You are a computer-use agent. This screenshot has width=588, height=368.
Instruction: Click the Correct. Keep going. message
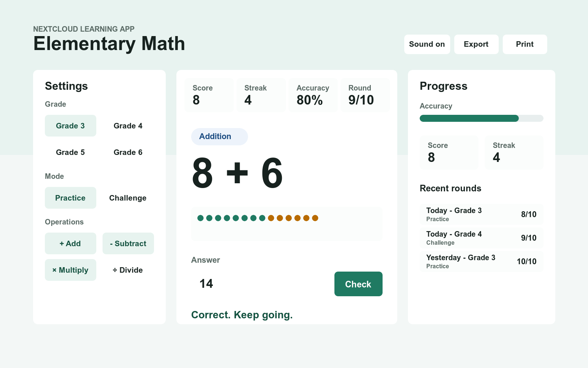[242, 315]
